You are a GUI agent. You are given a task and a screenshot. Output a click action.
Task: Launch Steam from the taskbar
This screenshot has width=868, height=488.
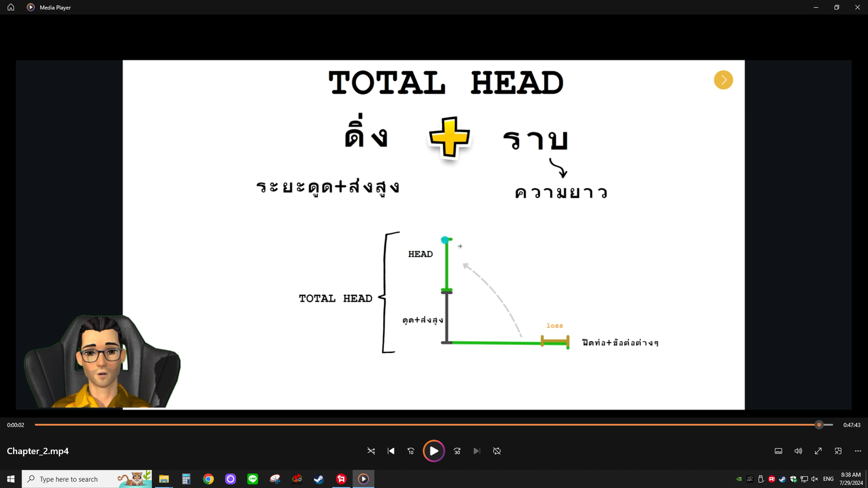(319, 479)
